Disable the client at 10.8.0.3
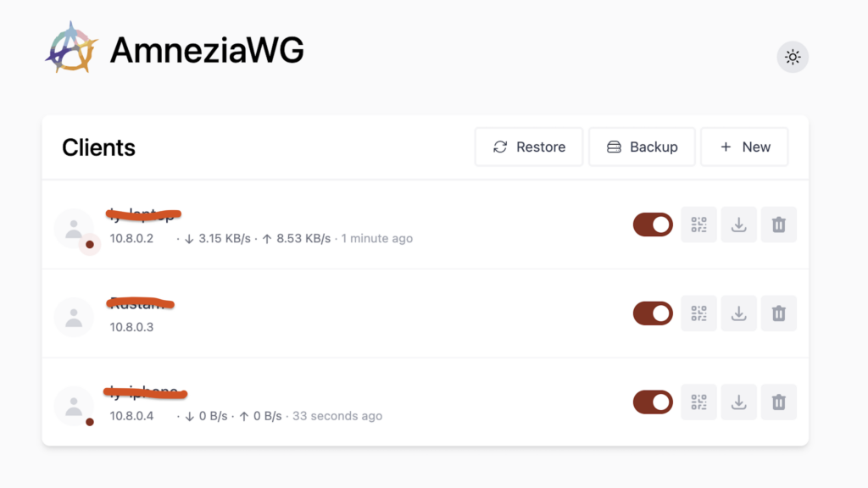868x488 pixels. 653,313
